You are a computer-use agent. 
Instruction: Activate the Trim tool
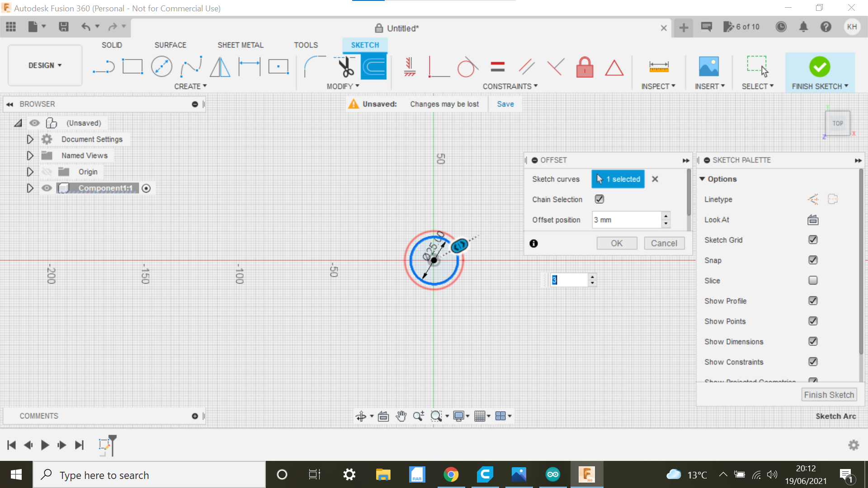pos(344,66)
